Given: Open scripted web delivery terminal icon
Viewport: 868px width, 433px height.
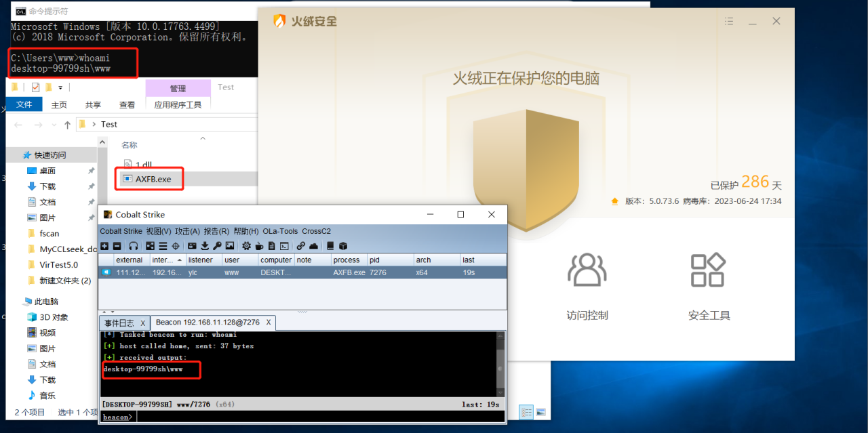Looking at the screenshot, I should 284,246.
